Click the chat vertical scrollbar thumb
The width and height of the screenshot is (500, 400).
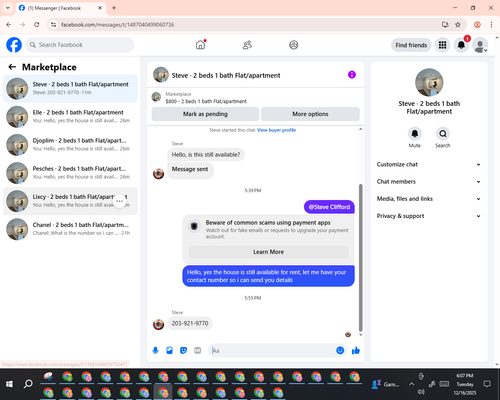click(x=360, y=257)
